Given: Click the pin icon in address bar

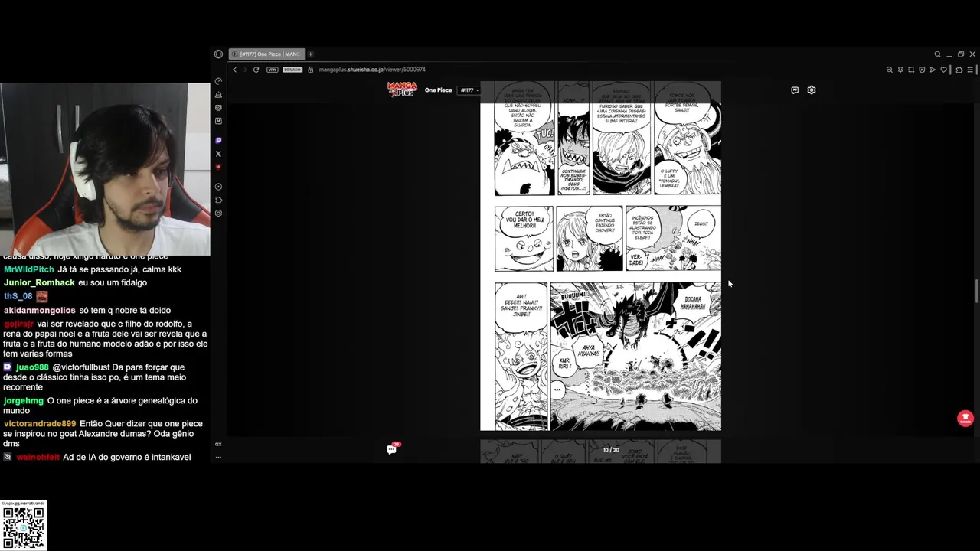Looking at the screenshot, I should coord(900,70).
